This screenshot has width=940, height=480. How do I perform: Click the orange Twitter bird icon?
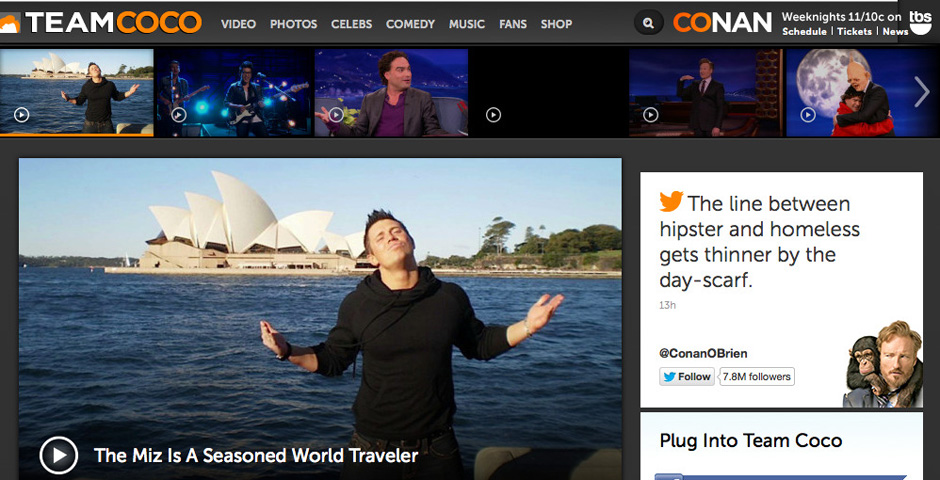(x=671, y=202)
